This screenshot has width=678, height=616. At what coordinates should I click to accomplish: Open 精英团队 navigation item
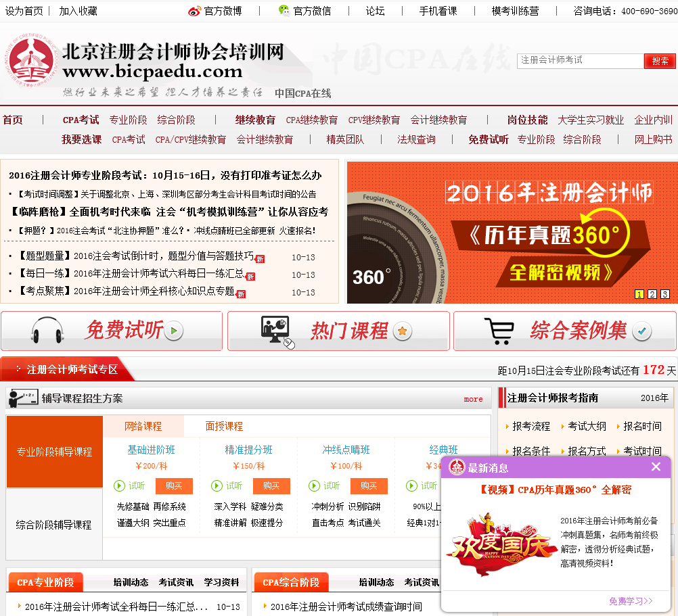345,139
